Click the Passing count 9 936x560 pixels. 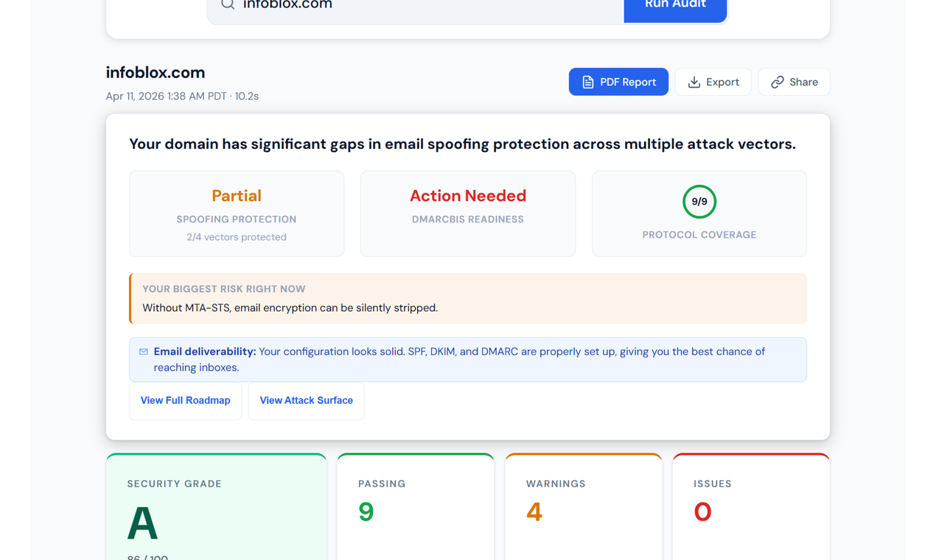point(366,511)
